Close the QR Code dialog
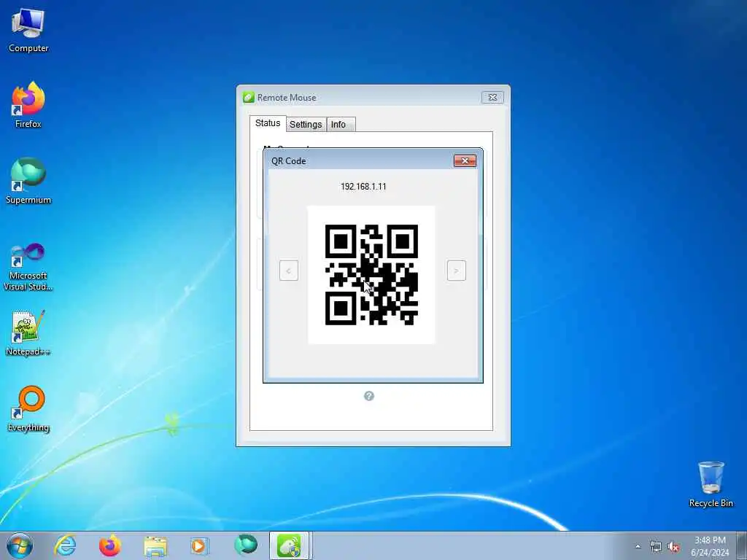 (x=465, y=161)
